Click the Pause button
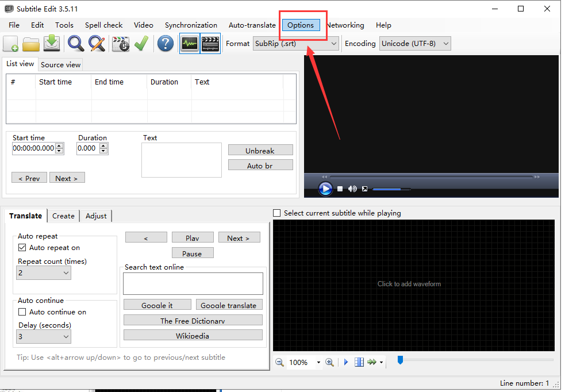Viewport: 565px width, 392px height. 193,253
